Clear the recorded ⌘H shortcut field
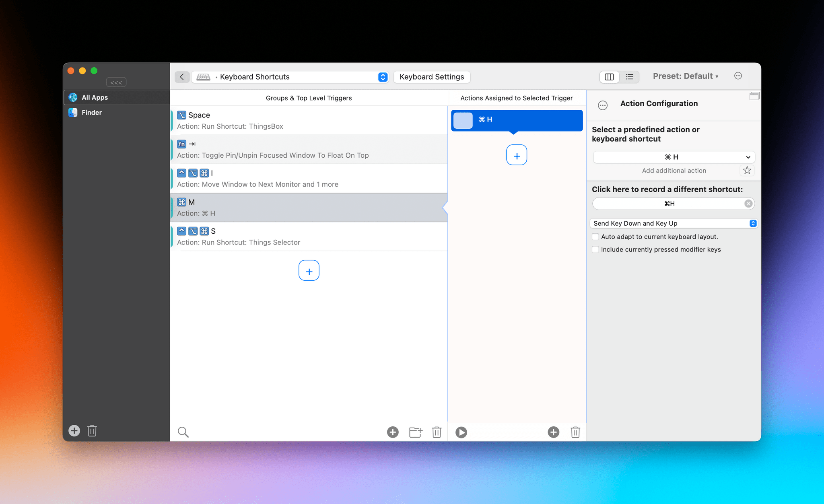Image resolution: width=824 pixels, height=504 pixels. 748,204
